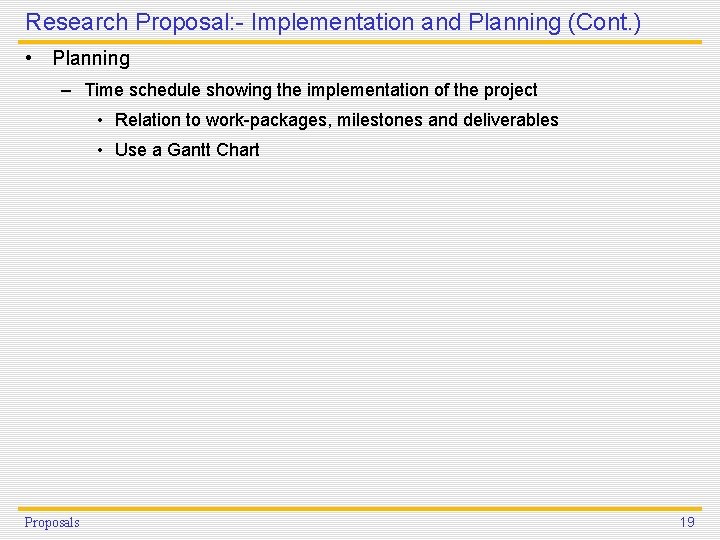Select the word '(Cont.)' in the title

coord(604,21)
